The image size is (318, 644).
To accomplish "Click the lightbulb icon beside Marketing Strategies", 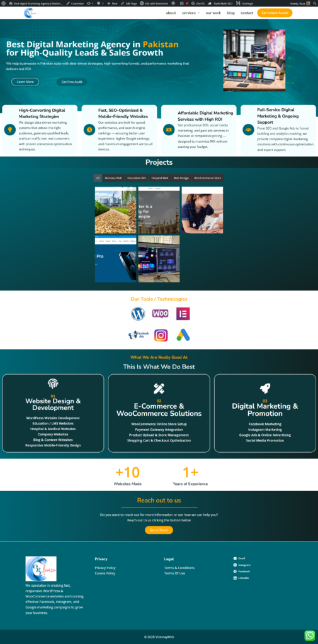I will tap(10, 130).
